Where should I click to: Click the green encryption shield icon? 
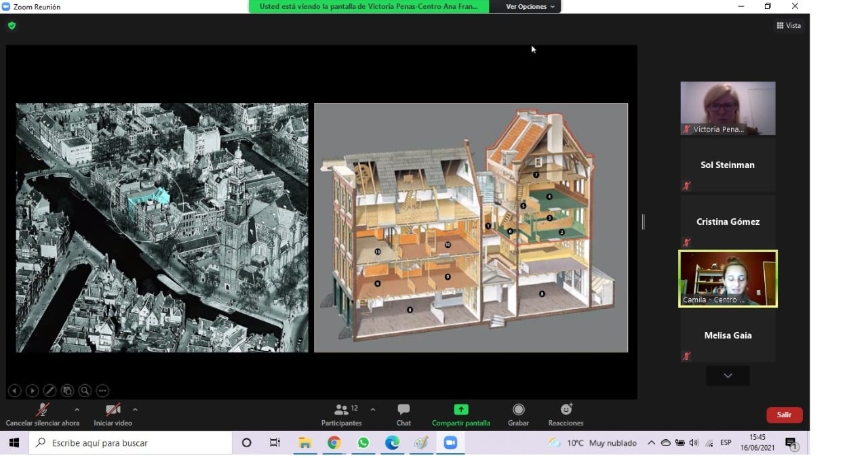(x=12, y=26)
